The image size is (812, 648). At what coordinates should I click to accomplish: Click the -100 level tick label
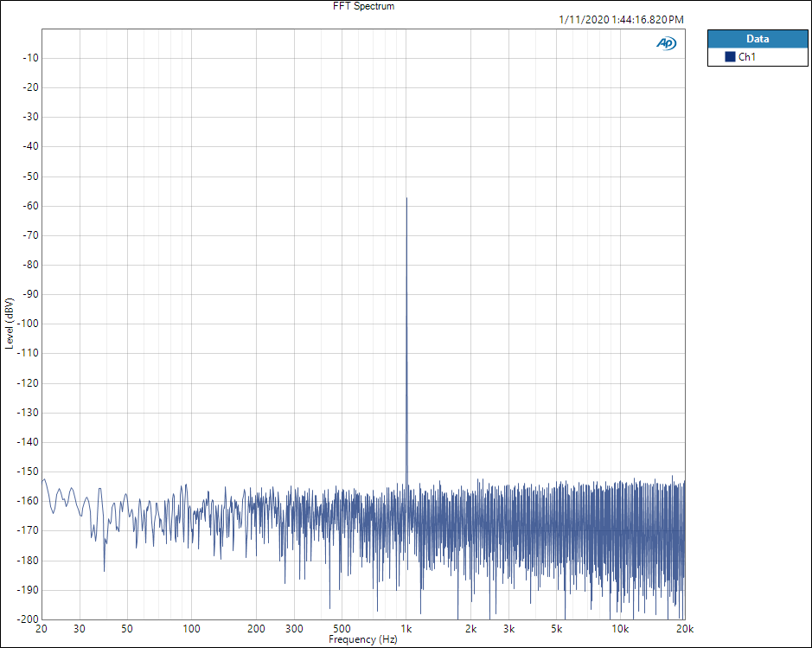click(x=29, y=324)
